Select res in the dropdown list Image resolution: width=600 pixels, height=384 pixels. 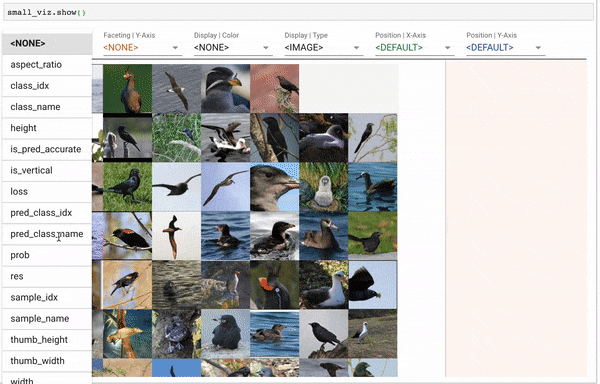[x=47, y=276]
